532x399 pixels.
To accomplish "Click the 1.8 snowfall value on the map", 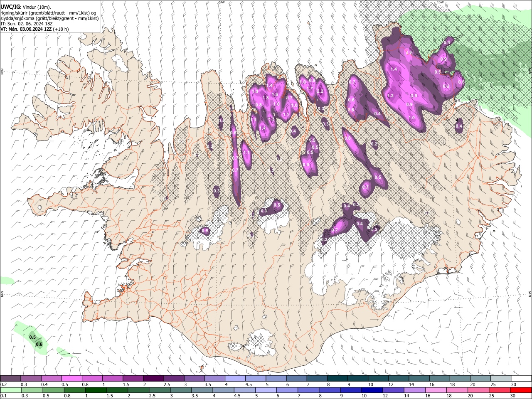I will point(266,98).
